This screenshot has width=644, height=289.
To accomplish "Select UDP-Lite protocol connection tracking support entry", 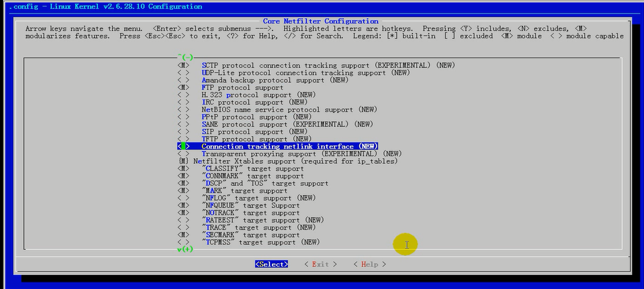I will click(306, 73).
